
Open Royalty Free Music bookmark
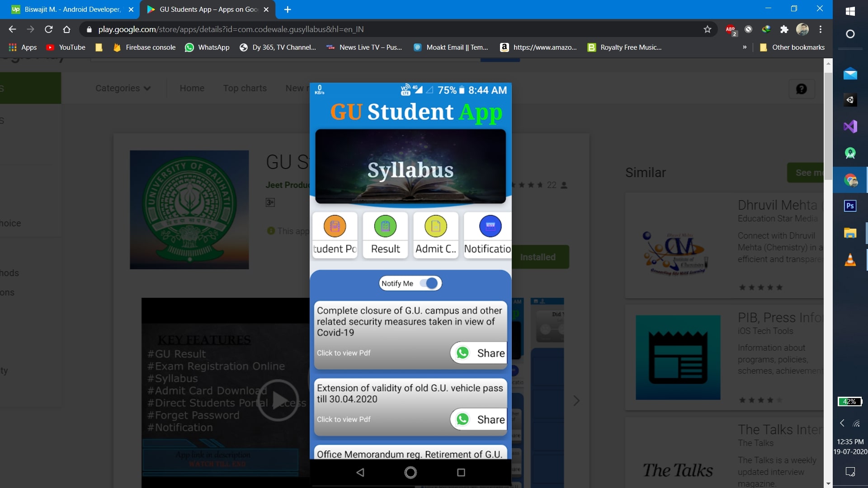pyautogui.click(x=624, y=47)
